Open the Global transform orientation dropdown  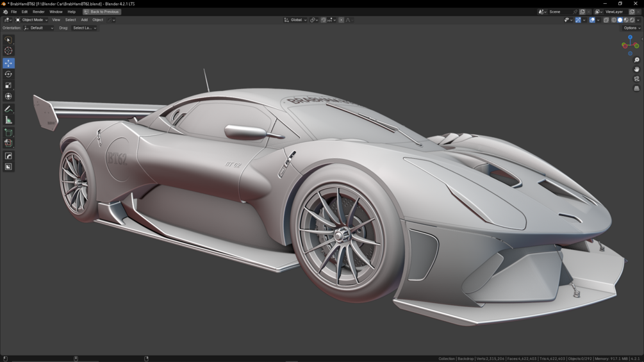(295, 20)
